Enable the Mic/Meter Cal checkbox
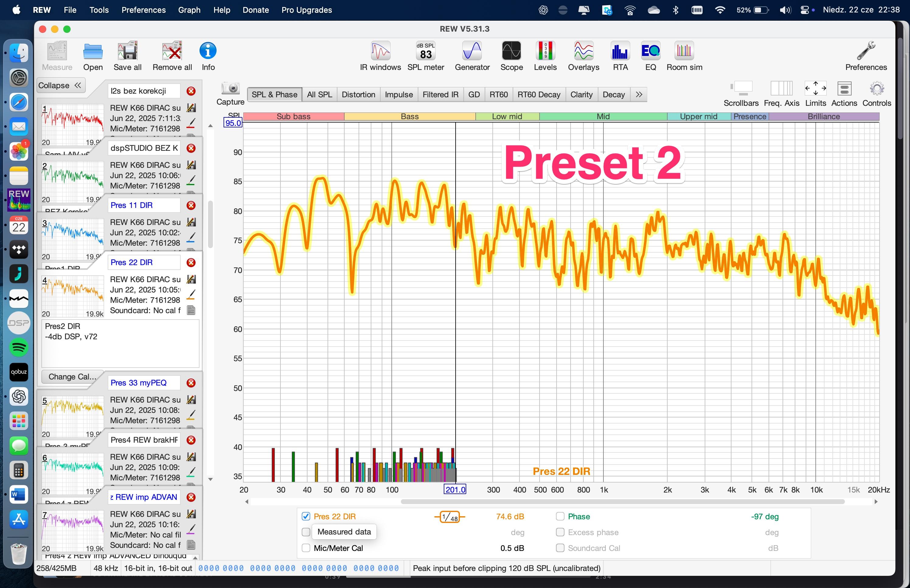Screen dimensions: 910x588 306,548
